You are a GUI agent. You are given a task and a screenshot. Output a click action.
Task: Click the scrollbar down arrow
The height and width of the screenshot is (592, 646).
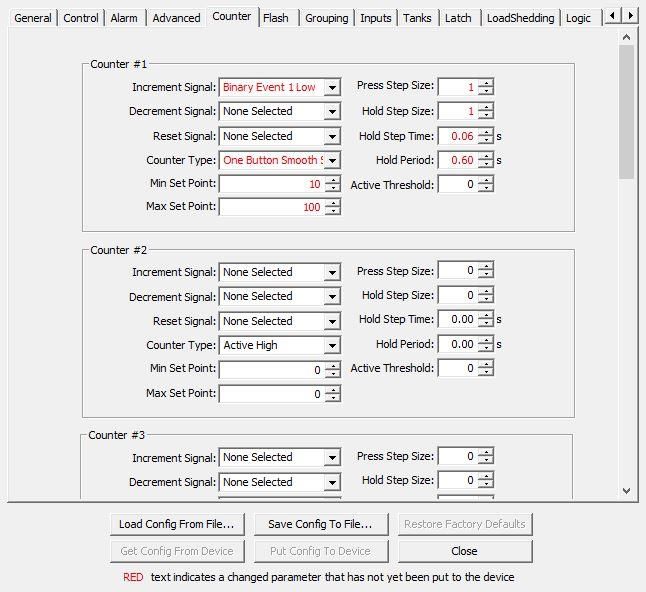[626, 490]
